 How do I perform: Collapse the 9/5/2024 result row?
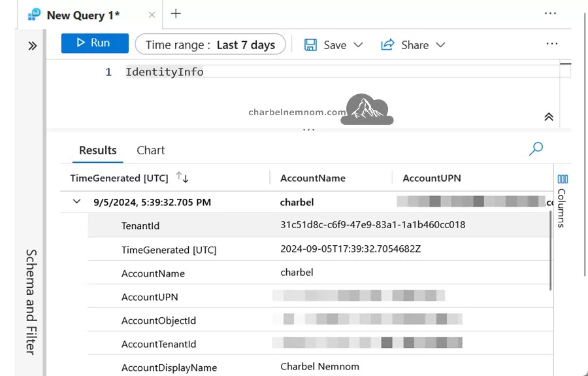[77, 201]
